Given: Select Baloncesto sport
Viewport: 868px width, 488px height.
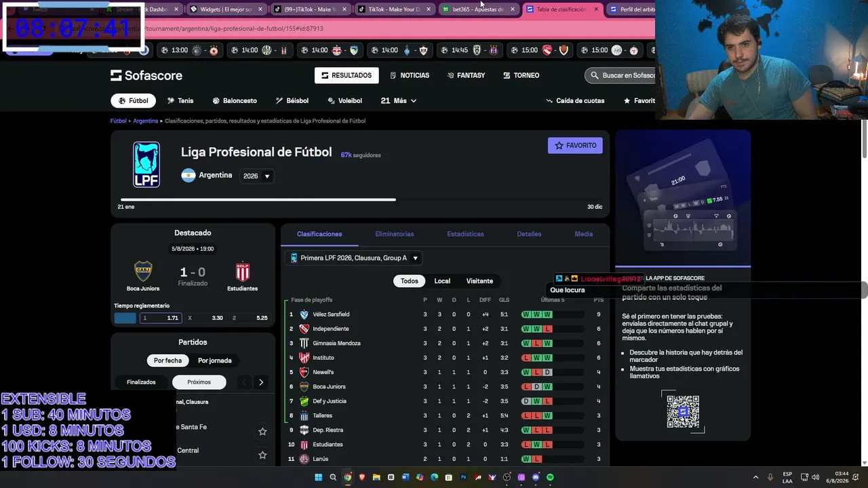Looking at the screenshot, I should tap(235, 100).
